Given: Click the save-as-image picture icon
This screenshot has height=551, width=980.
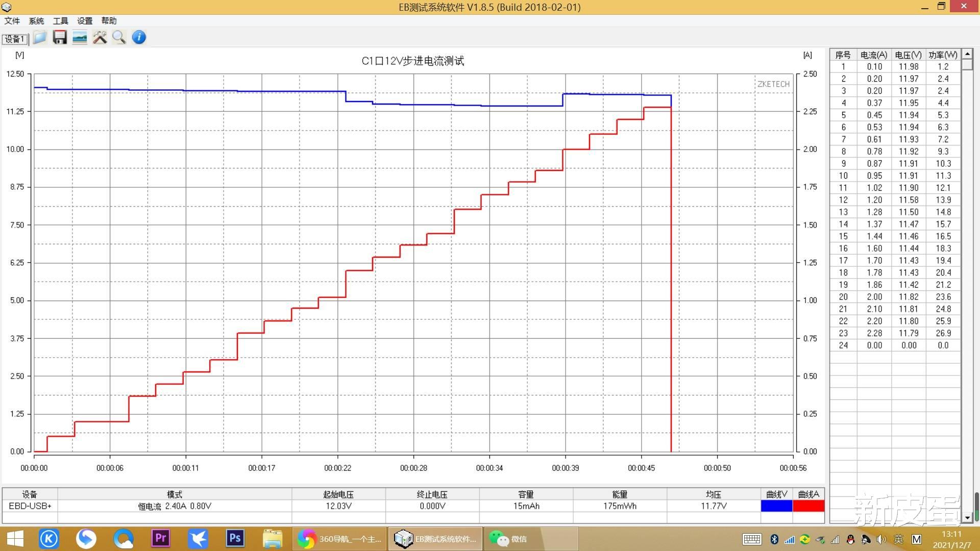Looking at the screenshot, I should coord(80,37).
